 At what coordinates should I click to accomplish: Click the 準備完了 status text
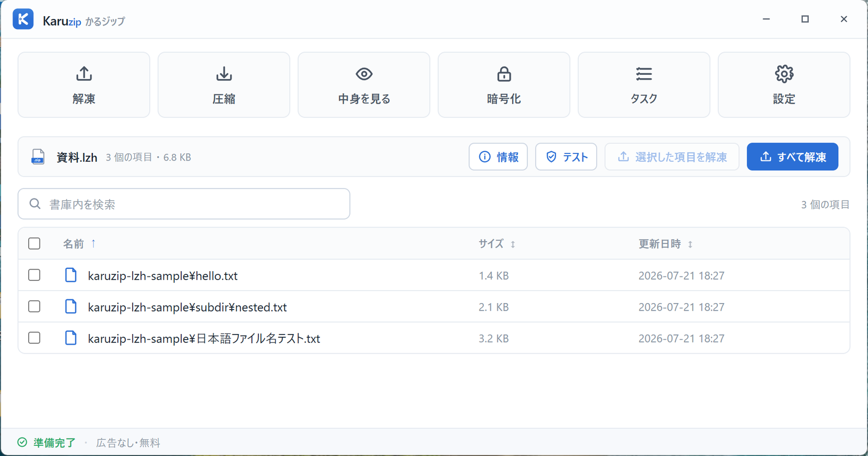54,442
